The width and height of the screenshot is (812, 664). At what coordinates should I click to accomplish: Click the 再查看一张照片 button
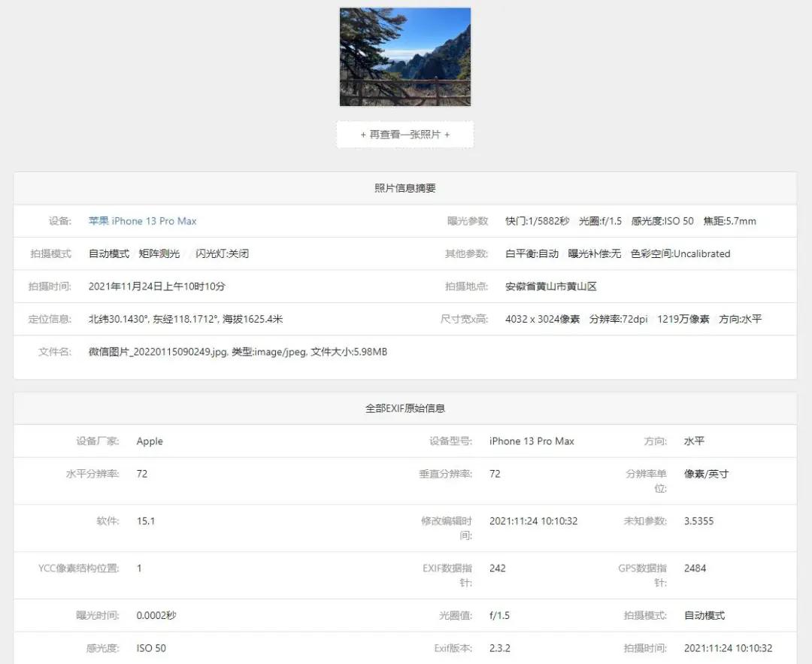[x=404, y=134]
